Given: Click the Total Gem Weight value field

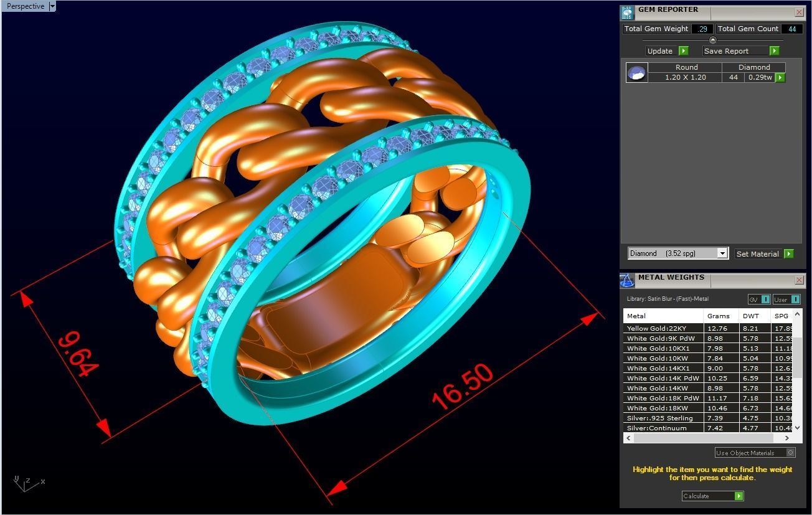Looking at the screenshot, I should [x=702, y=29].
